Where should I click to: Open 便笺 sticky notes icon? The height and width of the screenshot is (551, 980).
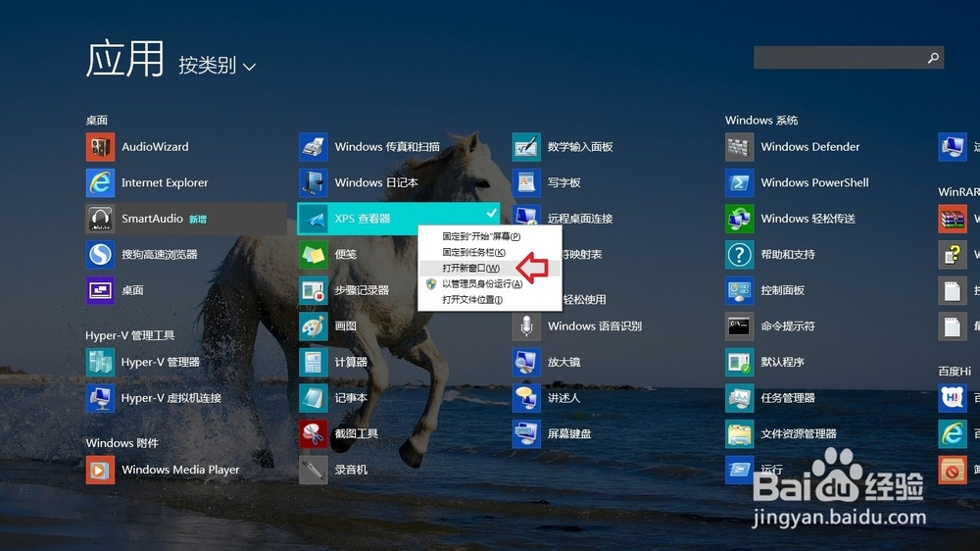(x=314, y=255)
